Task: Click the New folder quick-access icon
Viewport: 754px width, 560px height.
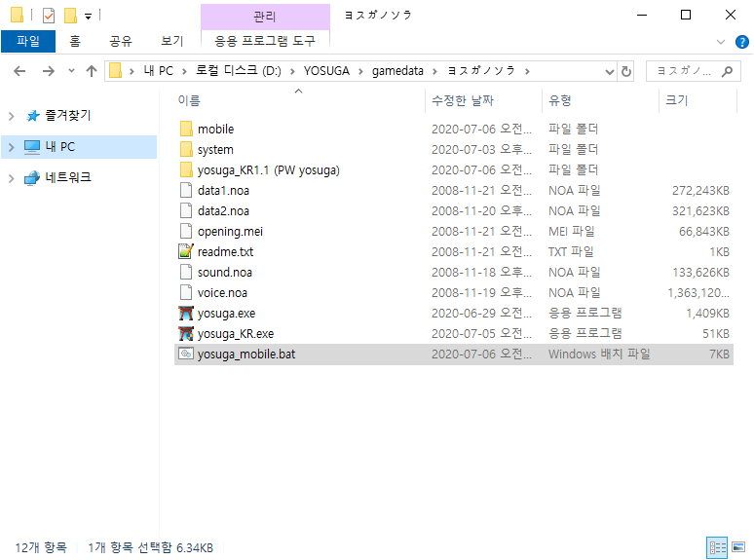Action: click(x=70, y=16)
